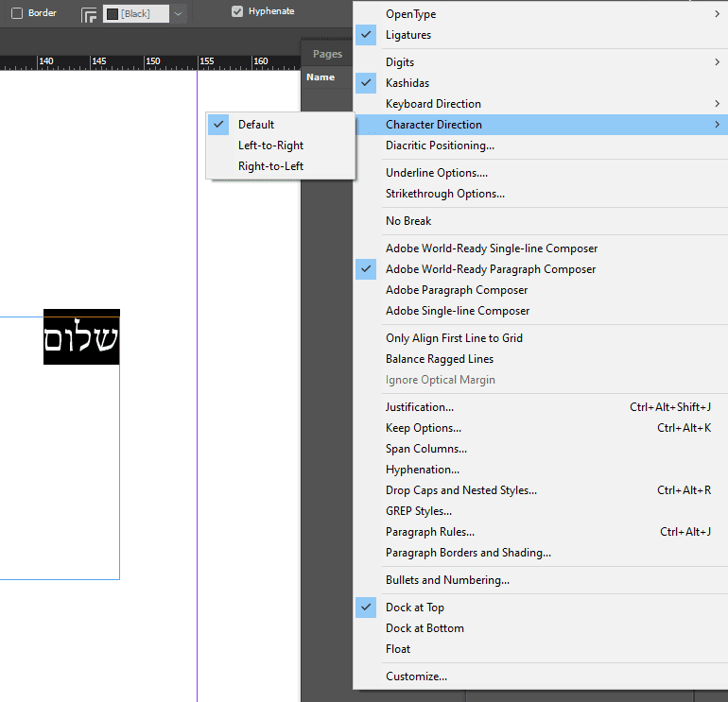Open Keyboard Direction submenu
Viewport: 728px width, 702px height.
(x=541, y=104)
